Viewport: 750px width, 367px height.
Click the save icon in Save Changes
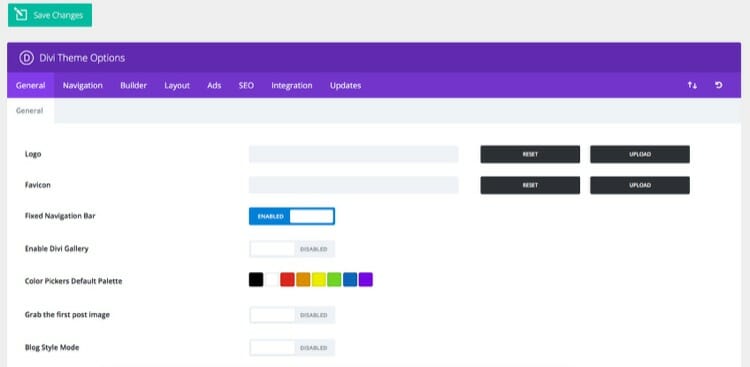pyautogui.click(x=21, y=15)
